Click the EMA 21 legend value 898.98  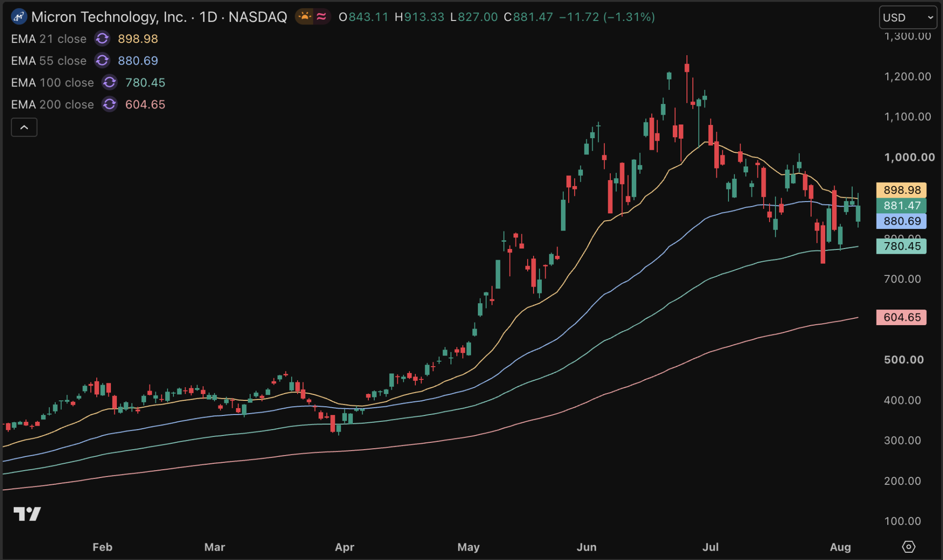[x=138, y=39]
